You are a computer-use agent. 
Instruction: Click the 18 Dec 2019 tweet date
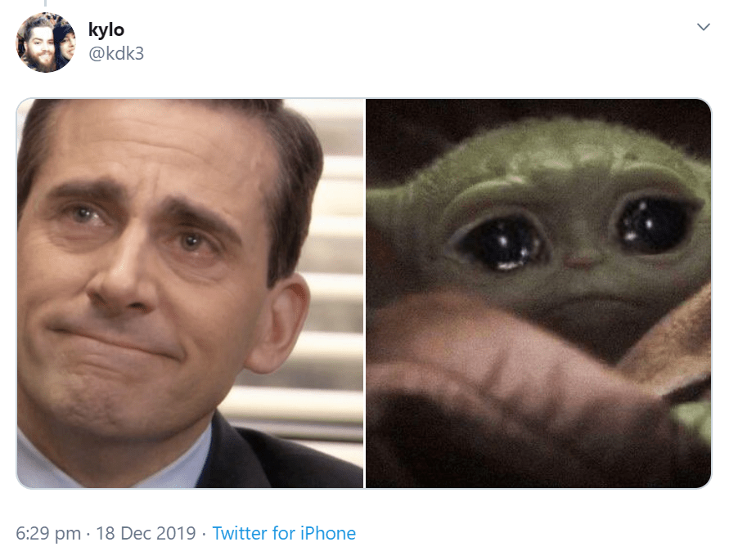coord(146,534)
